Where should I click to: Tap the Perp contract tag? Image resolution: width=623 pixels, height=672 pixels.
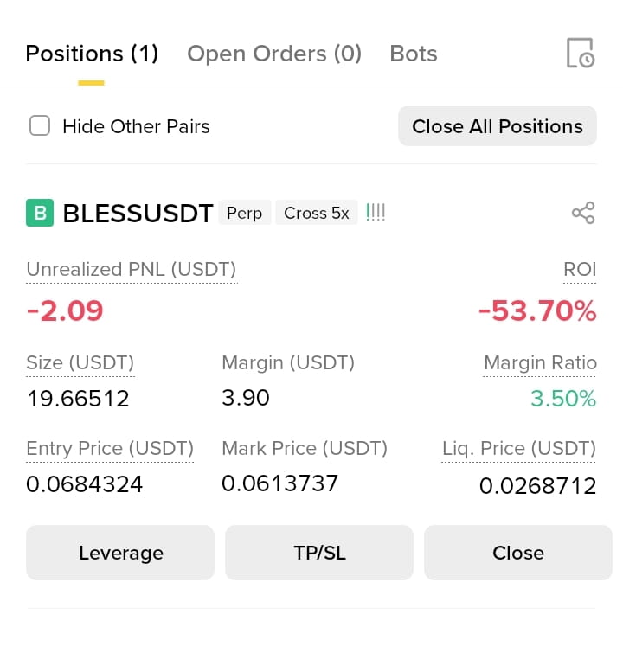244,213
